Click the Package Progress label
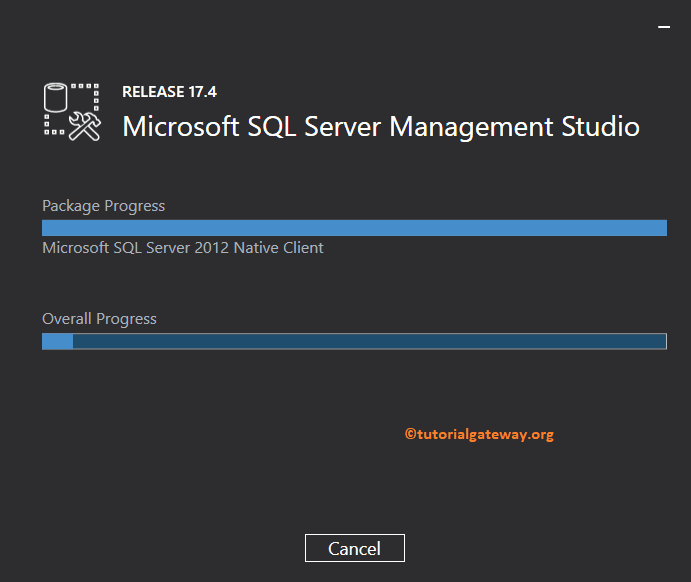691x582 pixels. (x=103, y=206)
